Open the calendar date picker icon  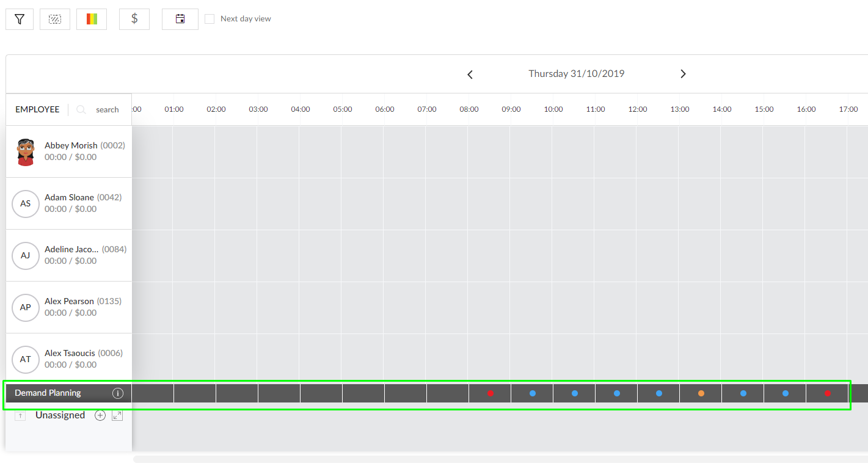pyautogui.click(x=180, y=19)
